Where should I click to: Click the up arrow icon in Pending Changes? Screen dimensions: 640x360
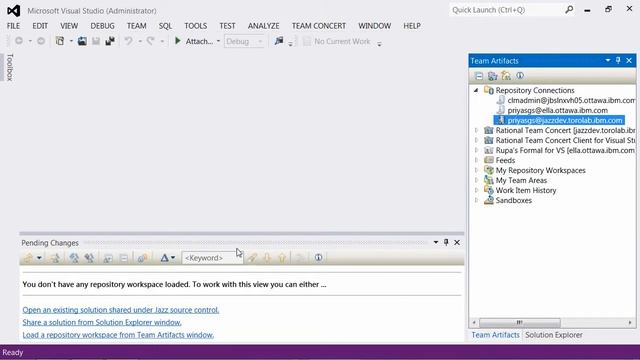(282, 258)
